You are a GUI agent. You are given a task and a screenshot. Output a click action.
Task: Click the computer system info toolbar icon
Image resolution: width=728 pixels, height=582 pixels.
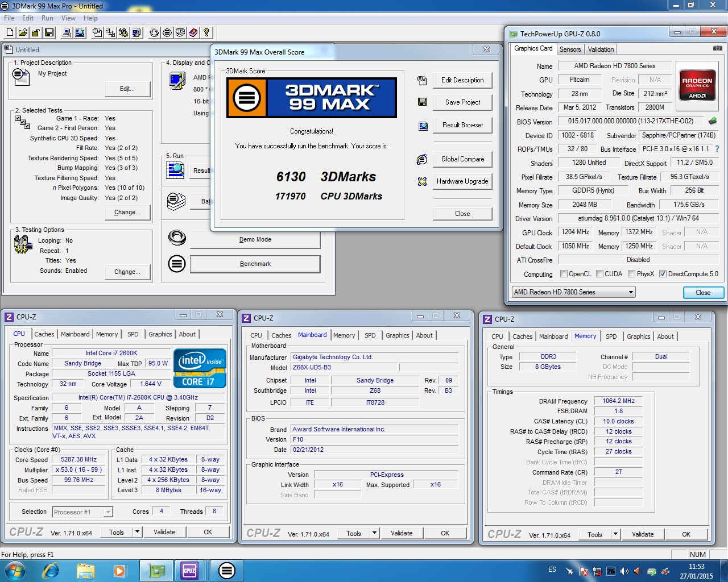coord(67,32)
